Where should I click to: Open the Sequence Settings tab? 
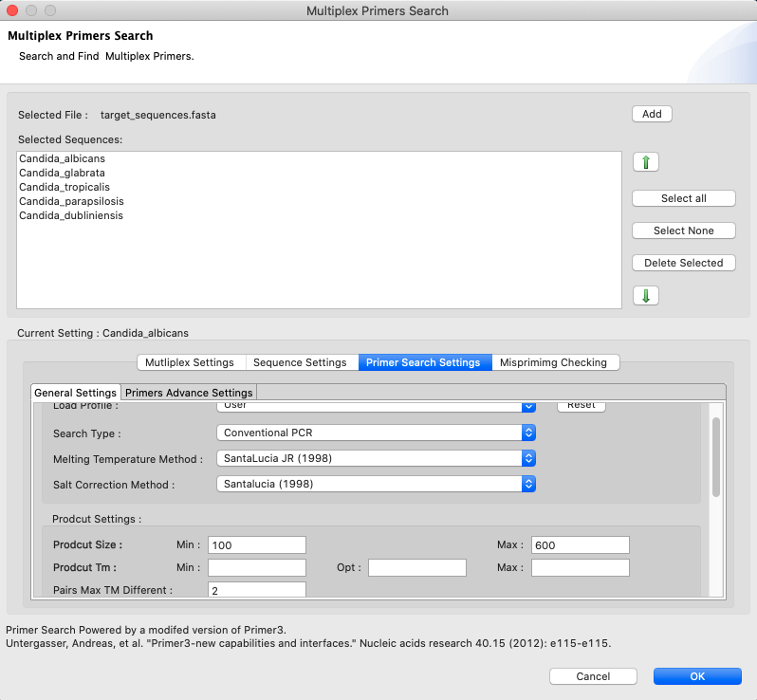301,362
